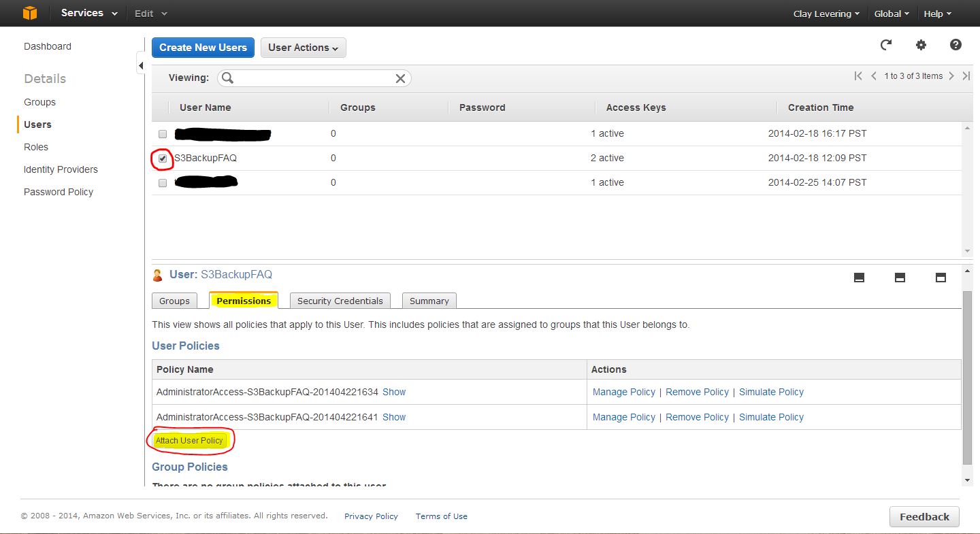This screenshot has width=980, height=534.
Task: Remove Policy for the 201404221641 policy
Action: click(x=697, y=417)
